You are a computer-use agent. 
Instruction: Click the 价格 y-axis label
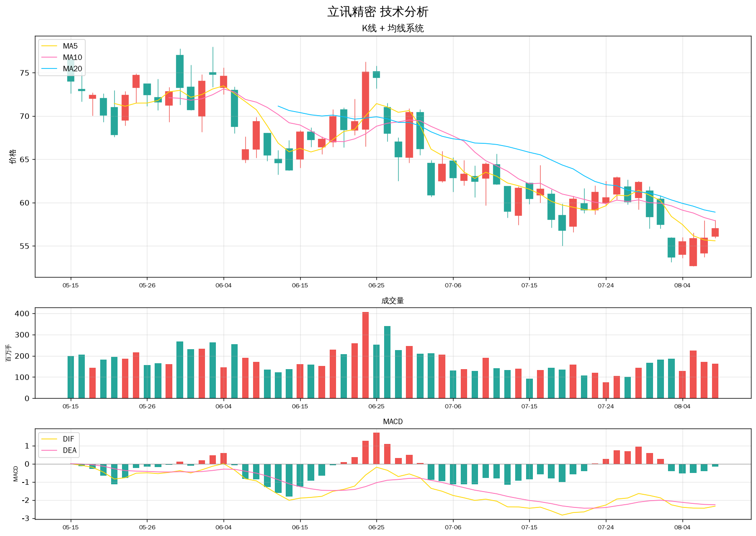click(13, 156)
